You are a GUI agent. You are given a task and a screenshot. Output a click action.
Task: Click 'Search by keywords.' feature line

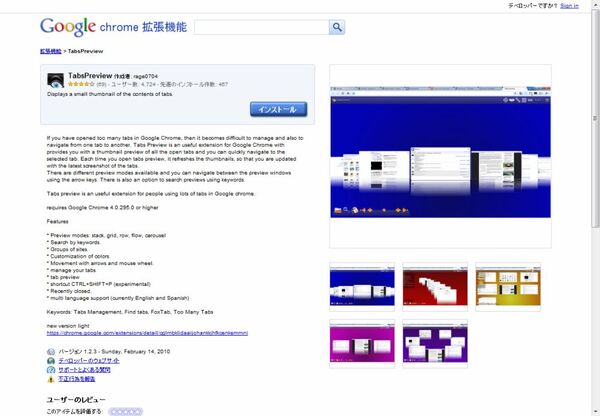point(74,242)
